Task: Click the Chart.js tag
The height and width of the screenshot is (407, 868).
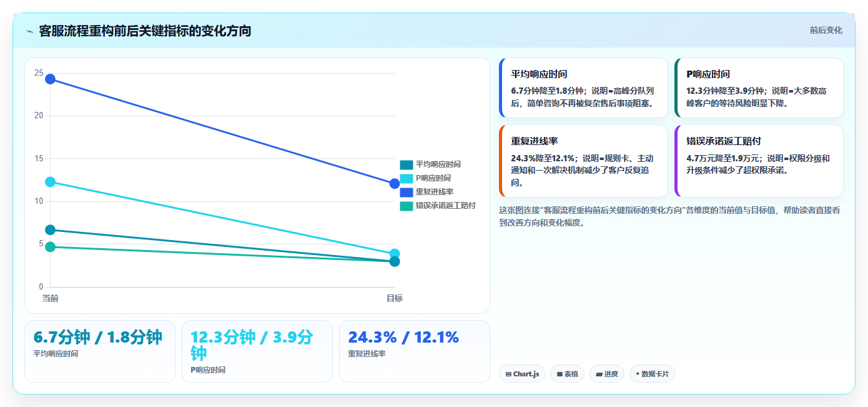Action: [522, 374]
